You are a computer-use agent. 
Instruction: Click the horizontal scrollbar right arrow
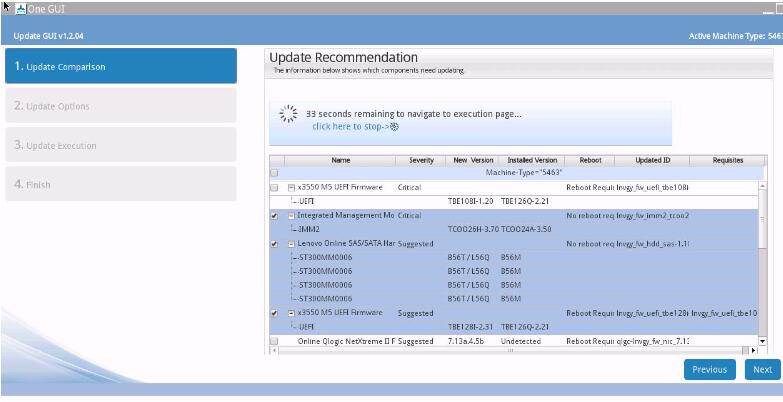[754, 351]
